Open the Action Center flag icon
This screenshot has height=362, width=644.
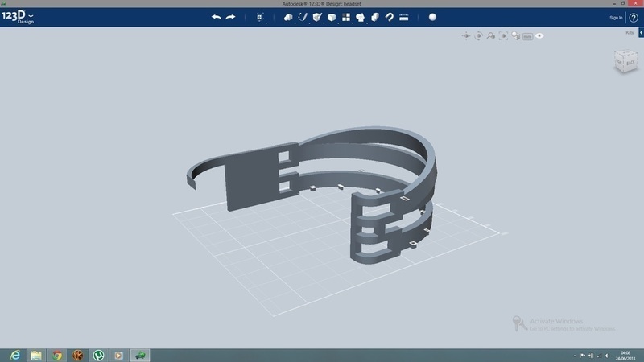click(x=582, y=356)
